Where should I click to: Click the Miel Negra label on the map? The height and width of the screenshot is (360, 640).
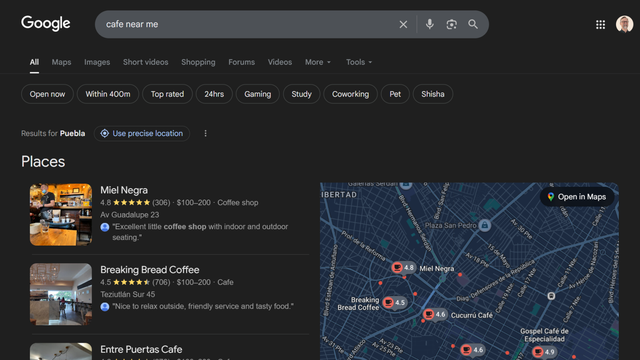pos(437,269)
